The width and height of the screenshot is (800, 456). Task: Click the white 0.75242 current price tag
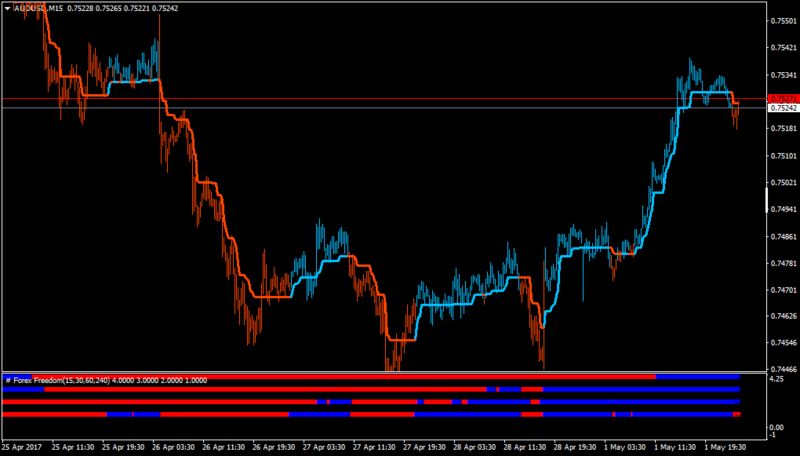pos(783,108)
